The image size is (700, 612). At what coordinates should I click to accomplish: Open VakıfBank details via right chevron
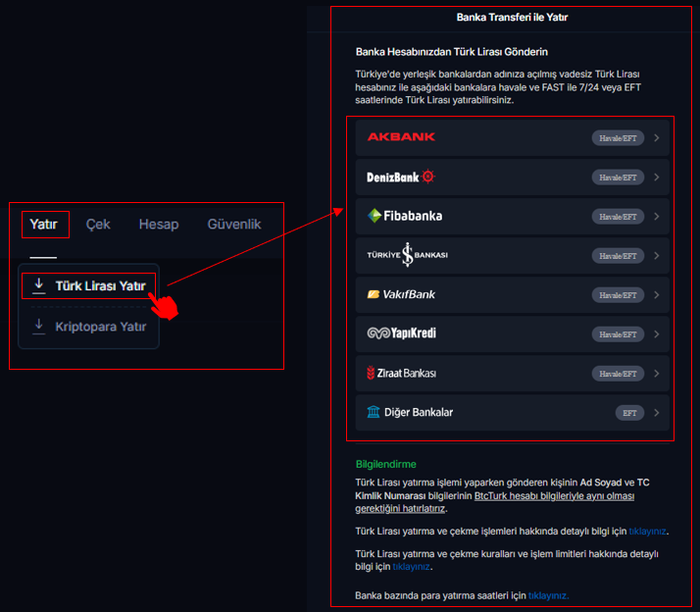(656, 295)
